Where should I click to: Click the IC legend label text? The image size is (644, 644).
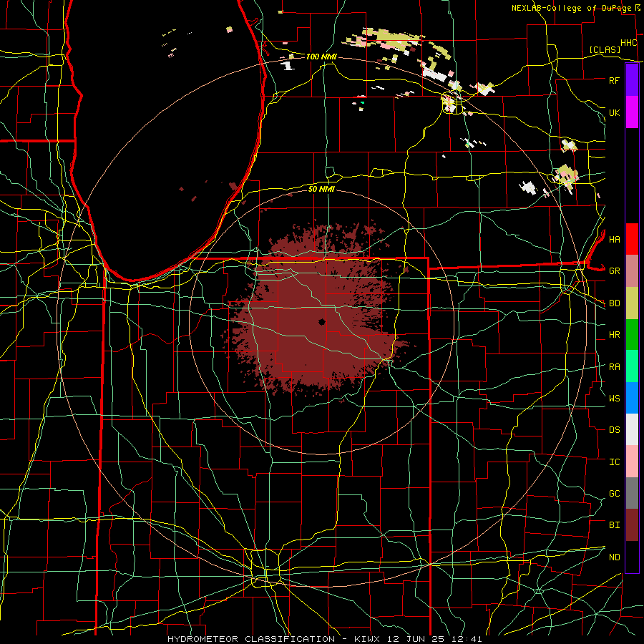pos(614,462)
